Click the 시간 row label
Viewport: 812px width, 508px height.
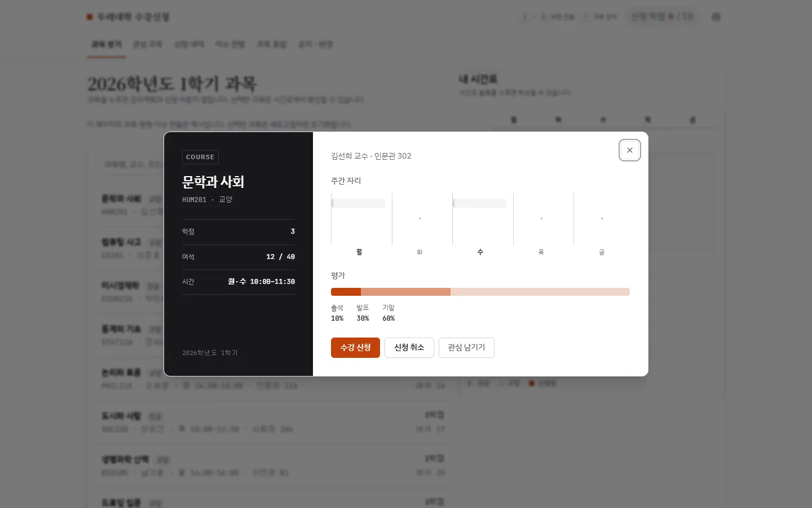(188, 282)
